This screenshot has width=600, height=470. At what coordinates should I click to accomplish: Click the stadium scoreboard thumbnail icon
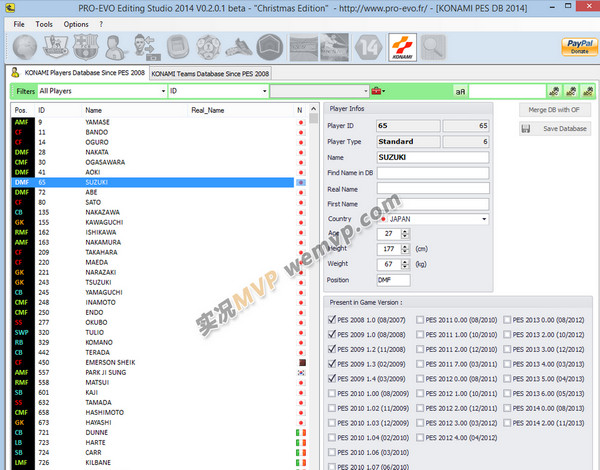[x=303, y=47]
